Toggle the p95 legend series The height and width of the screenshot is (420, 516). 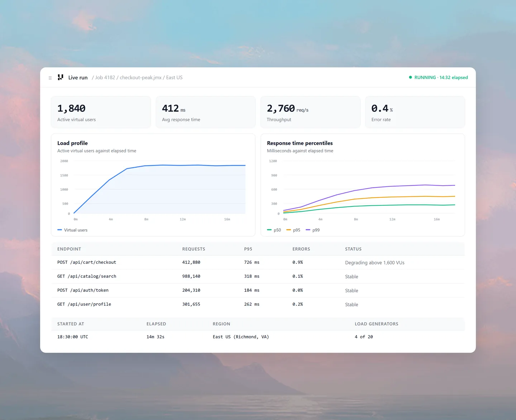(x=293, y=230)
